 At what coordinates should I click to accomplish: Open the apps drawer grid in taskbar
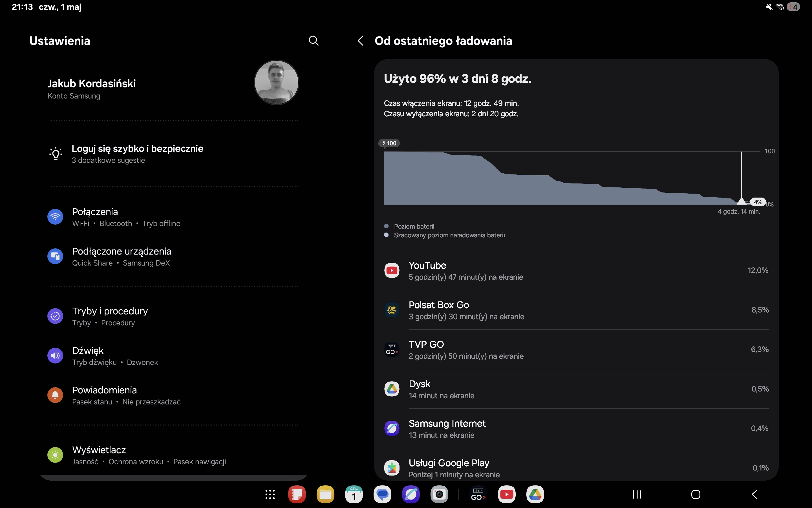270,494
